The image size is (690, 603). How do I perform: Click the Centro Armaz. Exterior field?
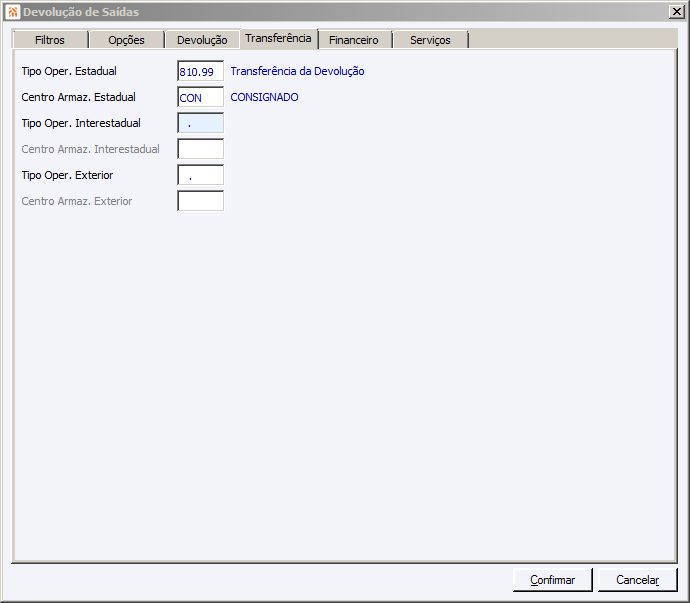(201, 201)
